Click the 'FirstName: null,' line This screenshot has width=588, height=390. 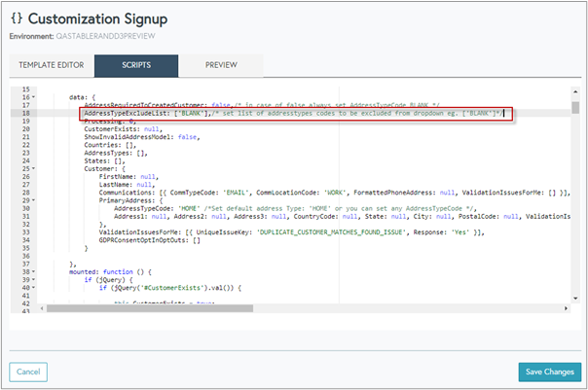129,176
